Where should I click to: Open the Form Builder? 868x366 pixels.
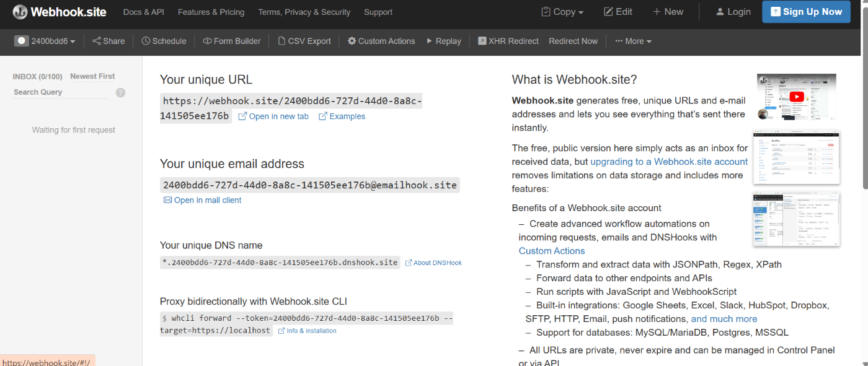[x=232, y=41]
